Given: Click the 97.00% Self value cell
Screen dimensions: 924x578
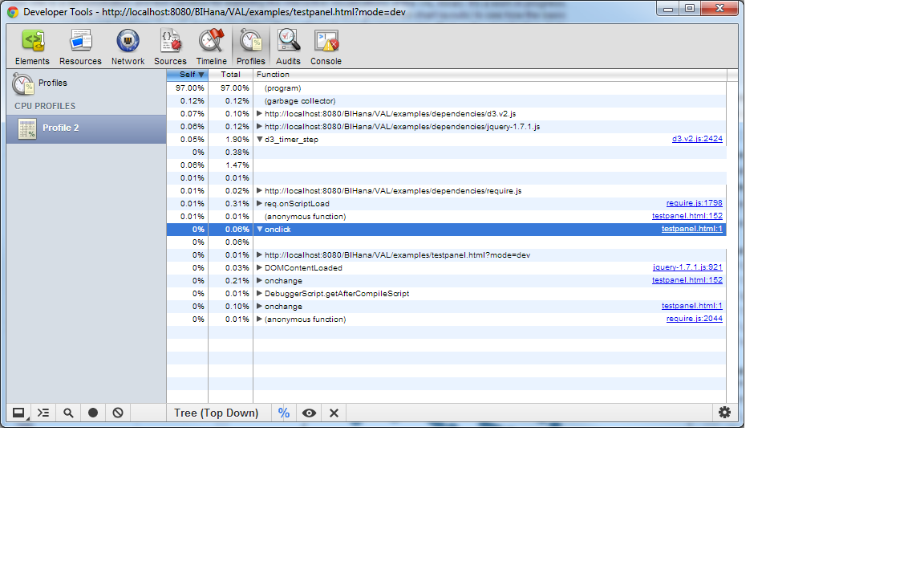Looking at the screenshot, I should click(x=189, y=88).
